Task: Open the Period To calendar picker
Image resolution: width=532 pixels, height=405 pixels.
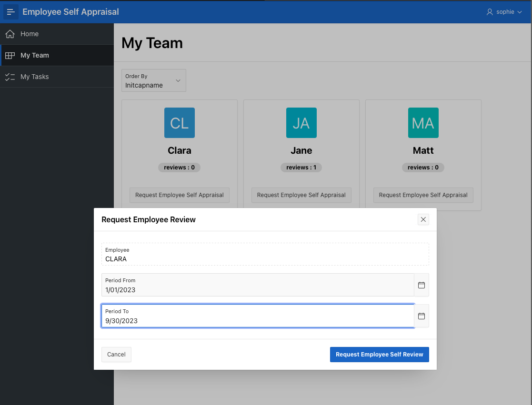Action: point(422,316)
